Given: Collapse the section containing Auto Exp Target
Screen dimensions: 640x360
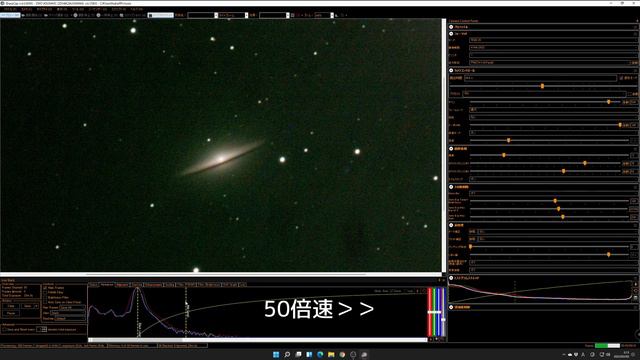Looking at the screenshot, I should pyautogui.click(x=451, y=187).
